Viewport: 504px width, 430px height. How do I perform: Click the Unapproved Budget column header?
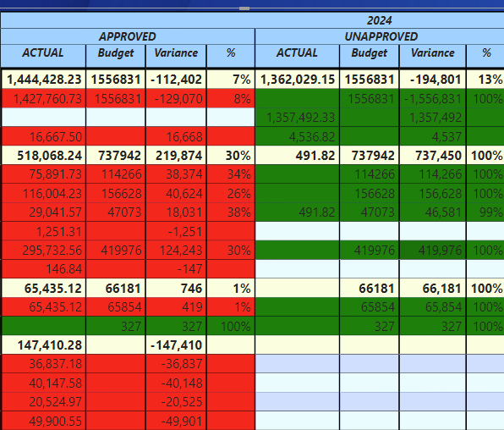click(370, 52)
